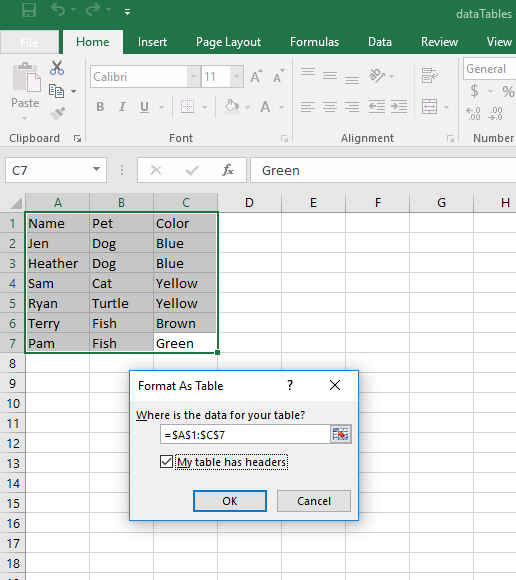Image resolution: width=516 pixels, height=580 pixels.
Task: Click Cancel in Format As Table dialog
Action: point(314,501)
